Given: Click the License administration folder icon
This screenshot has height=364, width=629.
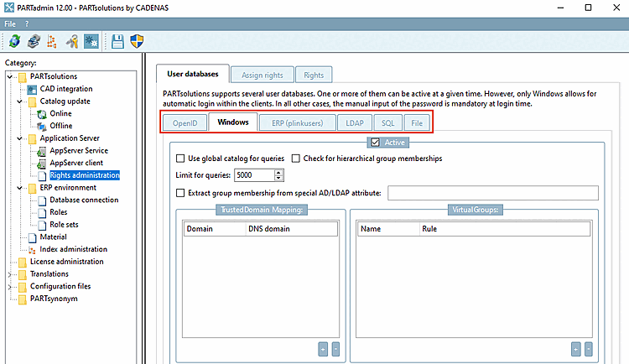Looking at the screenshot, I should coord(23,262).
